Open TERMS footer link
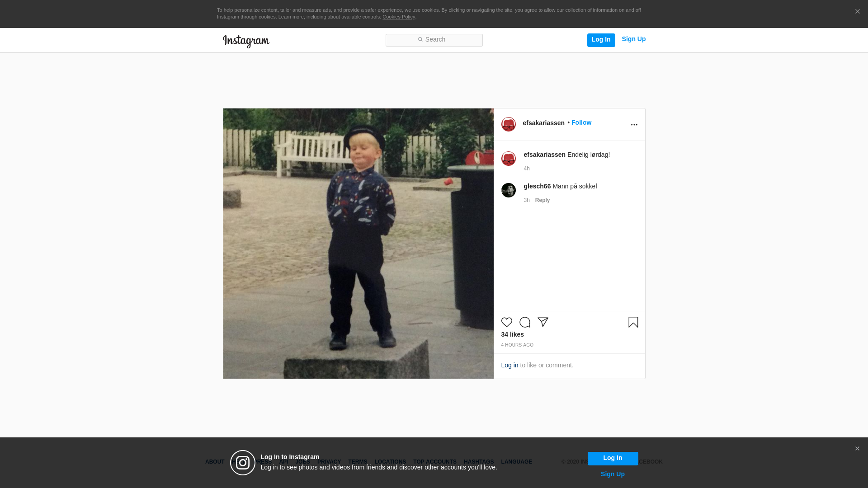The height and width of the screenshot is (488, 868). tap(358, 462)
